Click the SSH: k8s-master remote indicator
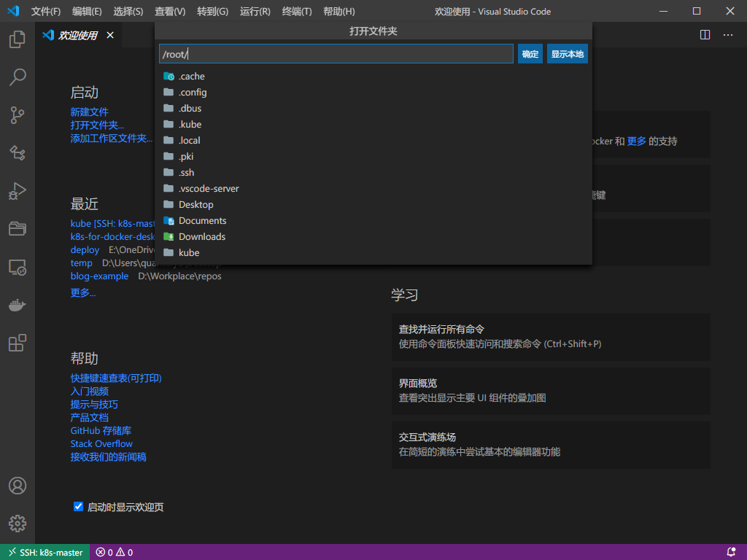747x560 pixels. pyautogui.click(x=45, y=553)
